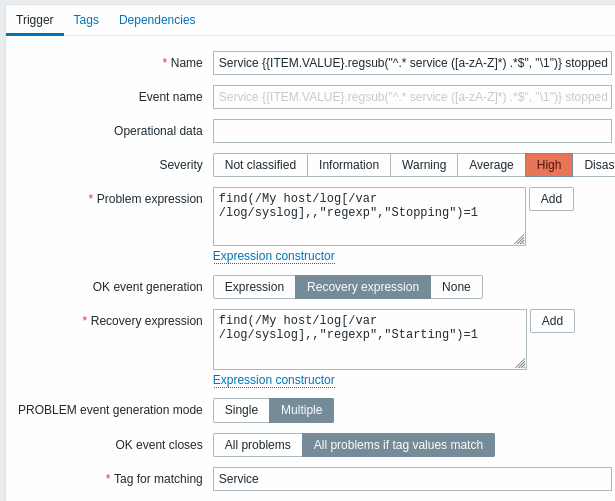The height and width of the screenshot is (501, 615).
Task: Select the Trigger tab
Action: (34, 20)
